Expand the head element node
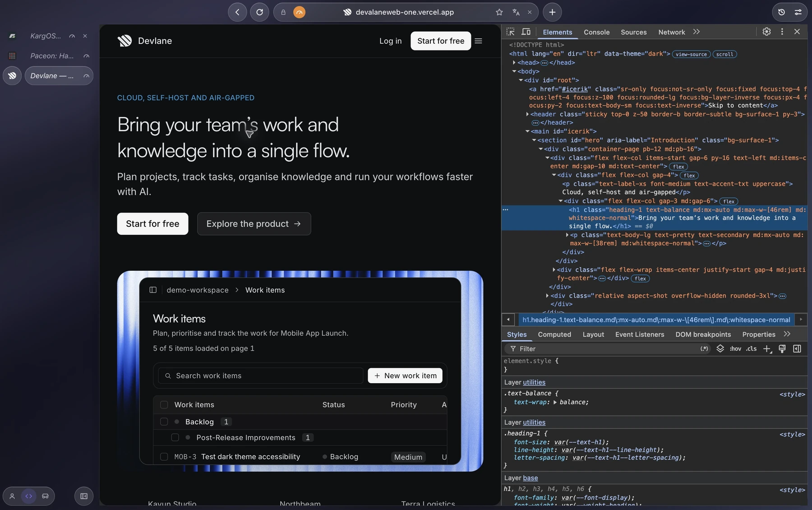 tap(514, 63)
